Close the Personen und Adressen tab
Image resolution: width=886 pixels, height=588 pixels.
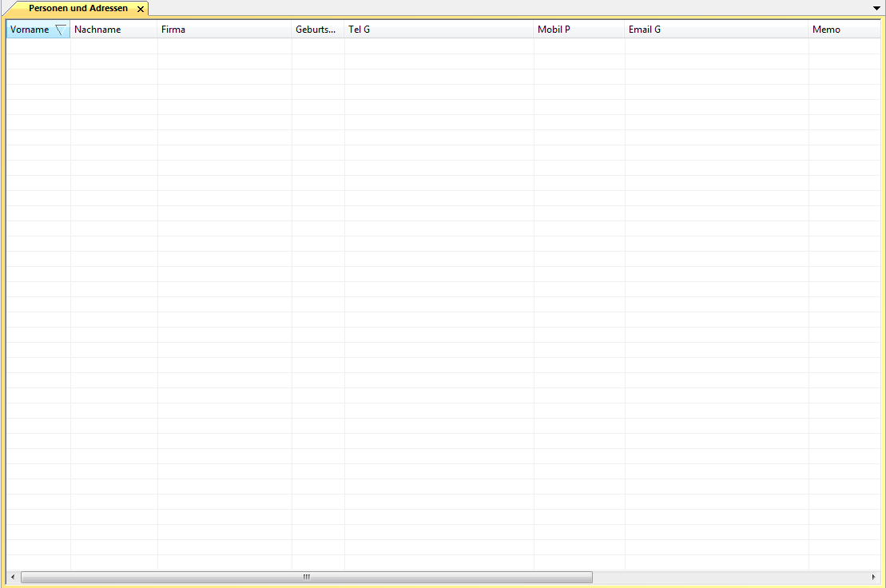[x=141, y=9]
